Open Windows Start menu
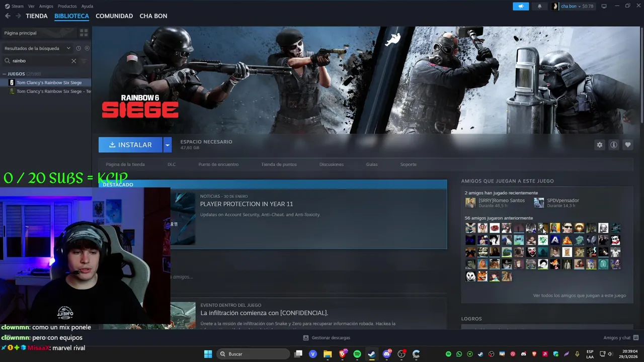The image size is (644, 362). [x=208, y=354]
